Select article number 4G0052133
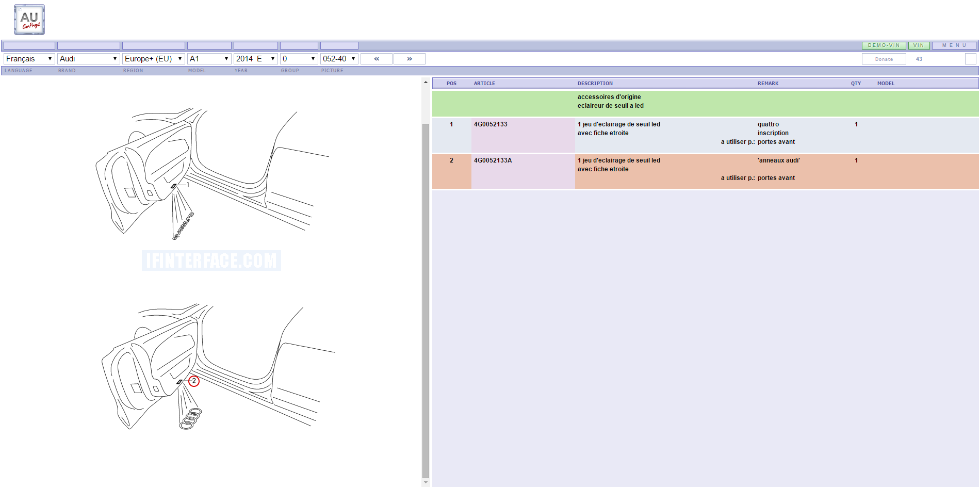The height and width of the screenshot is (488, 980). [491, 124]
